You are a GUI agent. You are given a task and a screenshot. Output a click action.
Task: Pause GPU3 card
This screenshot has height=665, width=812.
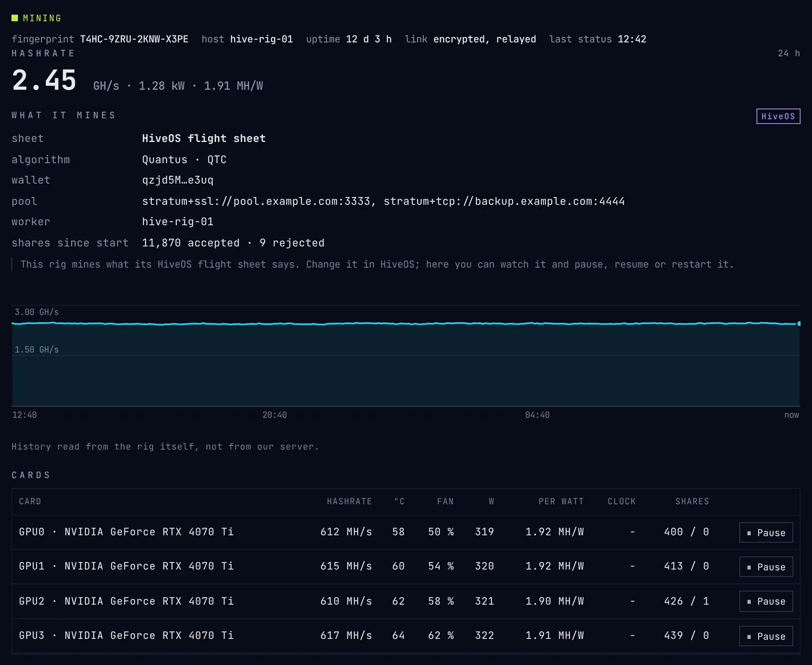pos(766,636)
